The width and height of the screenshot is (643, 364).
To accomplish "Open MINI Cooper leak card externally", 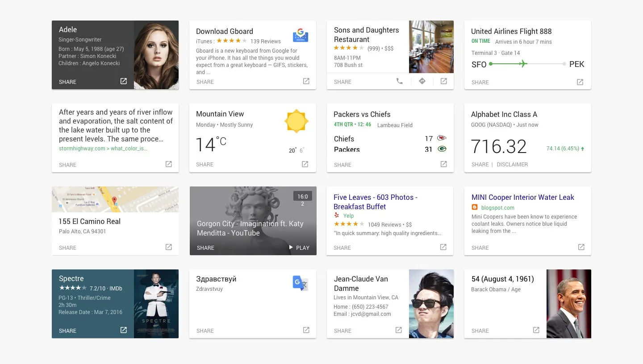I will click(581, 247).
